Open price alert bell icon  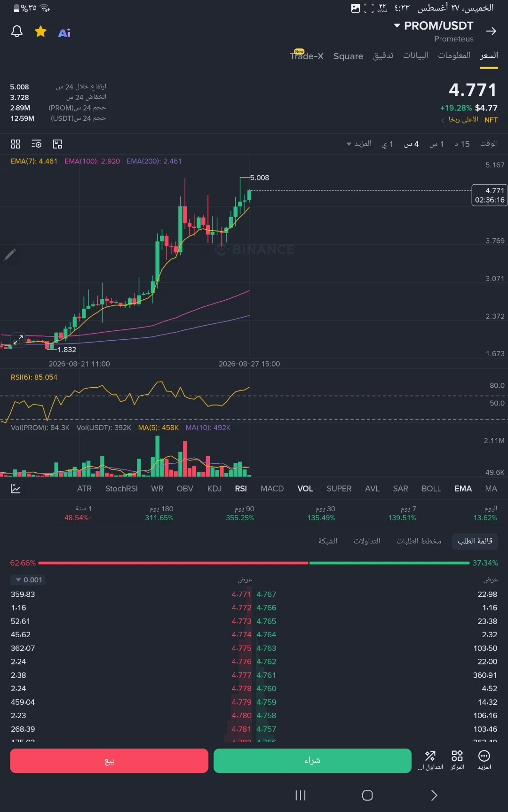click(x=17, y=31)
